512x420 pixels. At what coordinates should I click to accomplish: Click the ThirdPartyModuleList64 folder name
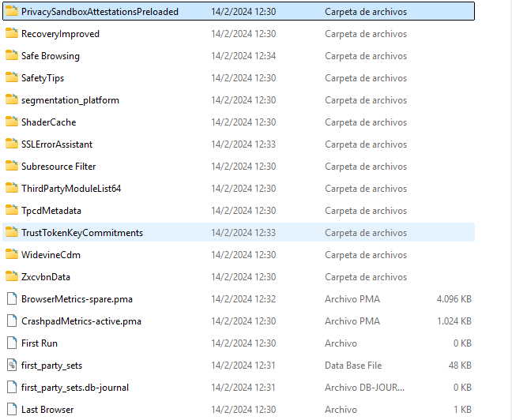pyautogui.click(x=71, y=189)
